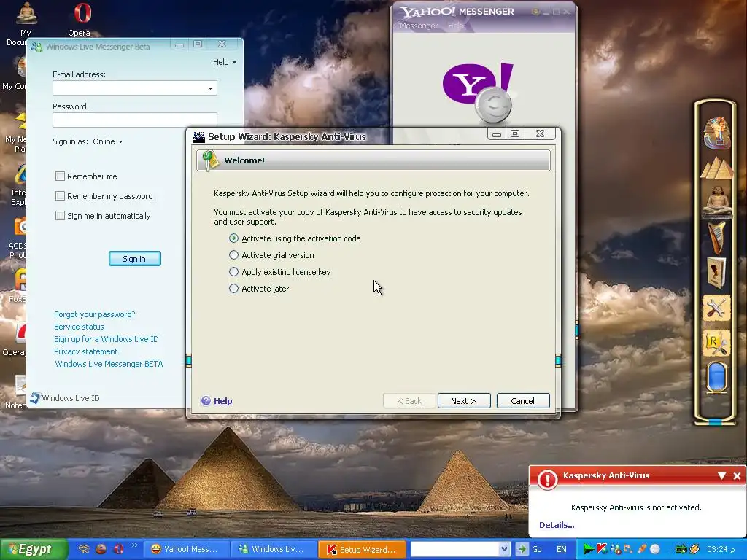Click the Password input field
747x560 pixels.
tap(135, 120)
